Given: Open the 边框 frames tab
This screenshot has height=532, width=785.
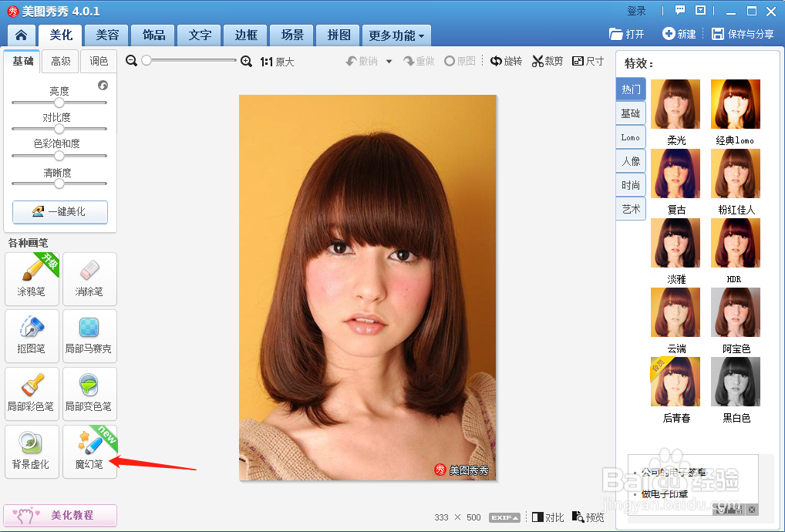Looking at the screenshot, I should pos(246,35).
